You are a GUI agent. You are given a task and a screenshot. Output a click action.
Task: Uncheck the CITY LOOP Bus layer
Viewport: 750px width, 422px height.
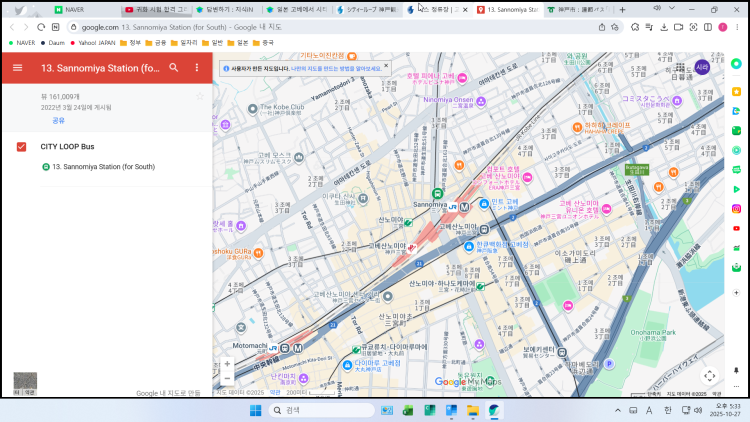click(21, 147)
